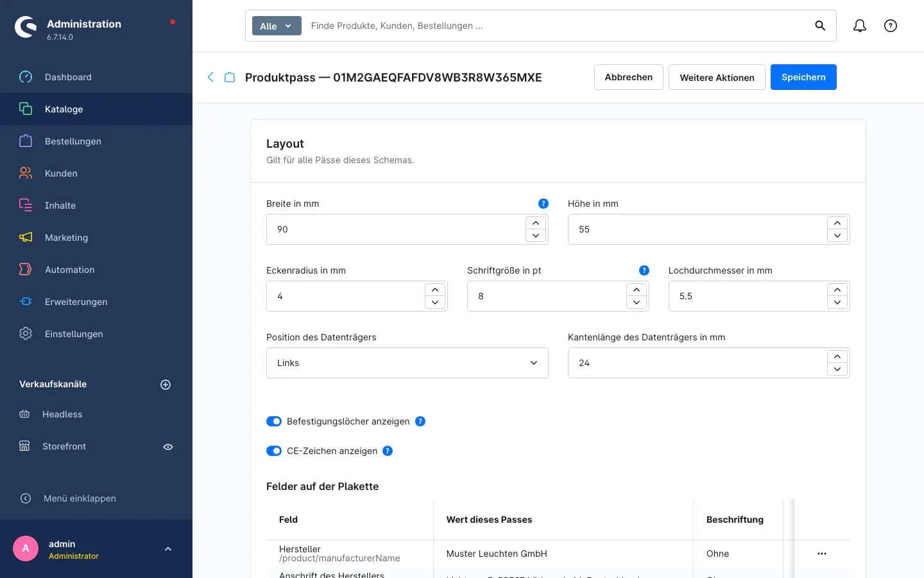The width and height of the screenshot is (924, 578).
Task: Decrease Kantenlänge des Datenträgers value
Action: pos(837,369)
